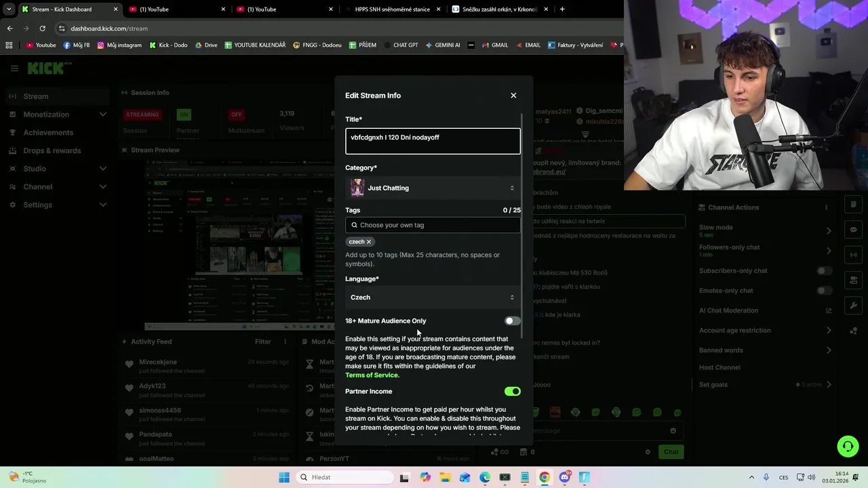Select Stream in the Kick sidebar
868x488 pixels.
[58, 96]
